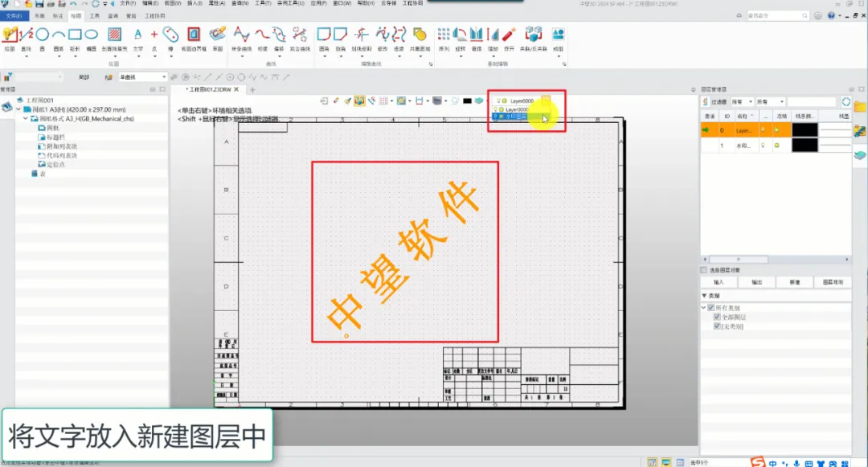Check the 全部图层 checkbox in layer manager
Viewport: 868px width, 467px height.
click(717, 317)
